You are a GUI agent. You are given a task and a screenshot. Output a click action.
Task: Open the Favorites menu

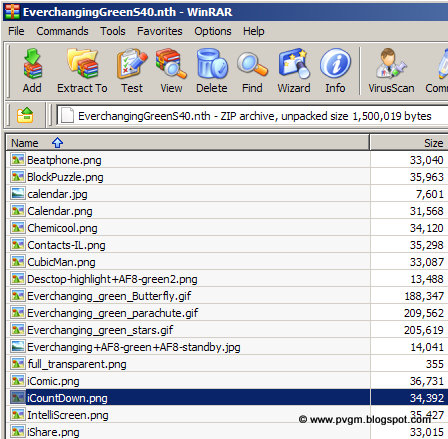(x=160, y=31)
